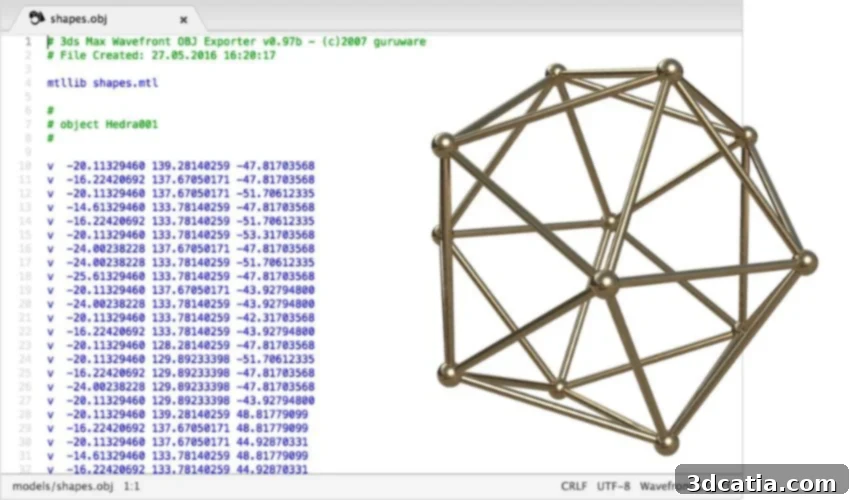Open the Wavefront grammar selector
Image resolution: width=850 pixels, height=500 pixels.
click(658, 486)
